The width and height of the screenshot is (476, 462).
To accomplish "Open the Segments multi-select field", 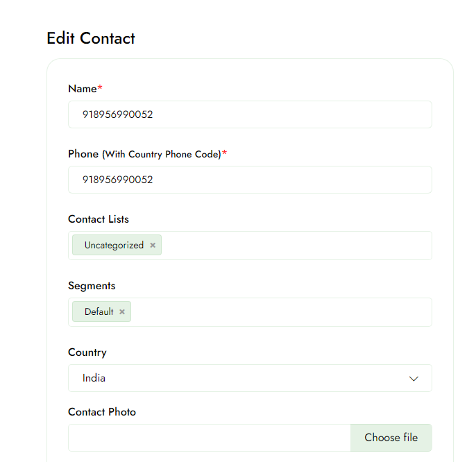I will [278, 312].
